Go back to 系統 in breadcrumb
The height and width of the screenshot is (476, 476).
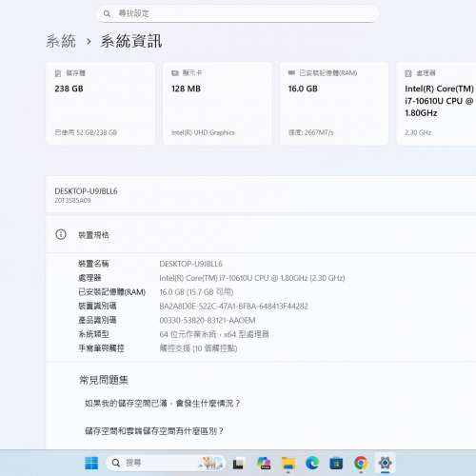coord(61,41)
